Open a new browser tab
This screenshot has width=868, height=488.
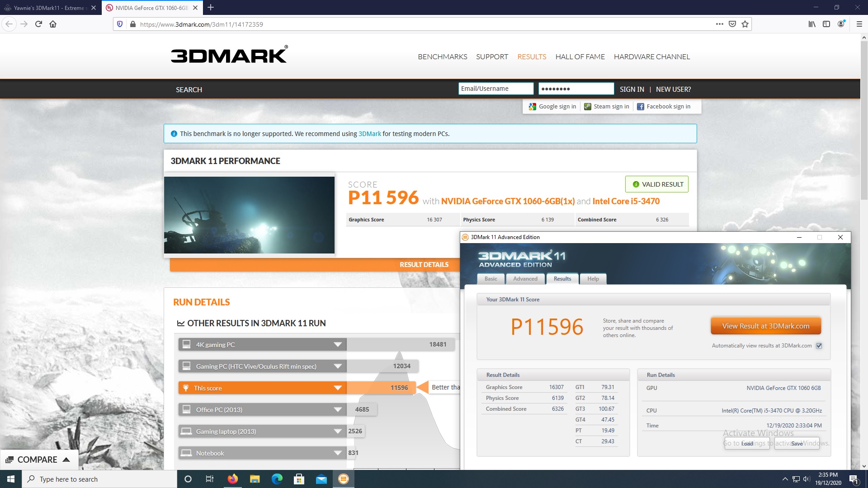click(x=211, y=7)
